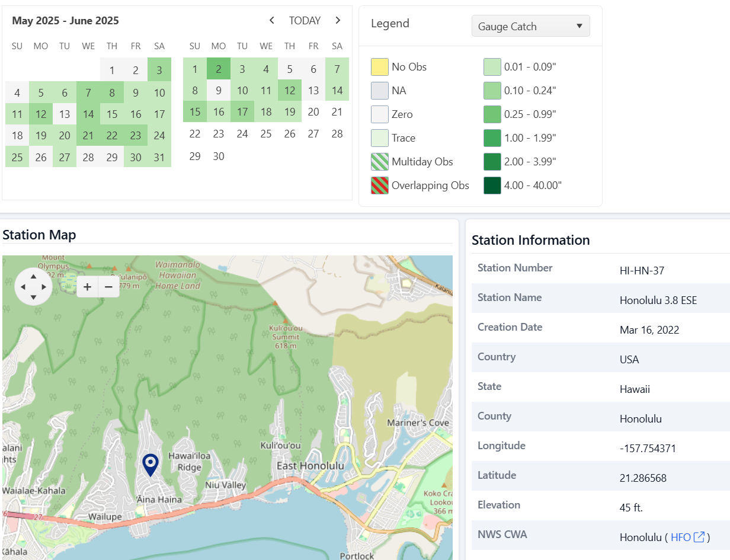This screenshot has width=730, height=560.
Task: Click the Overlapping Obs striped swatch
Action: [380, 185]
